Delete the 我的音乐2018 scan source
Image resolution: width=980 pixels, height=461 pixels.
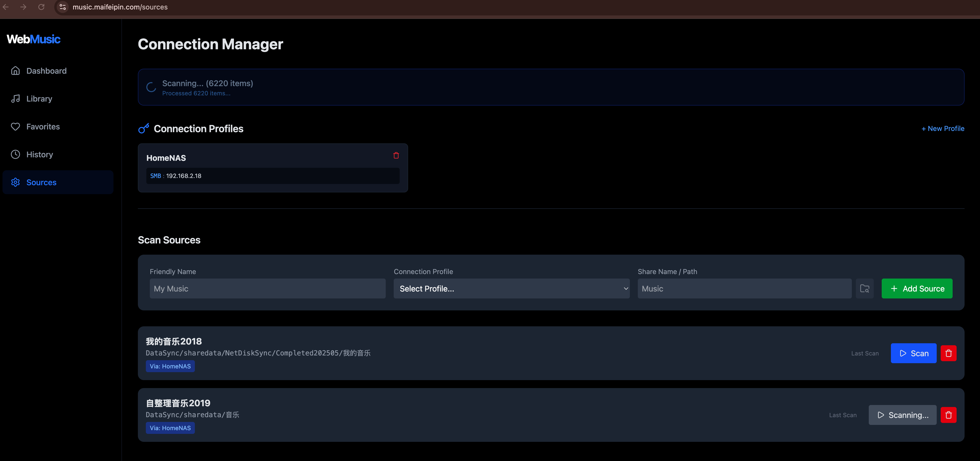click(x=948, y=353)
